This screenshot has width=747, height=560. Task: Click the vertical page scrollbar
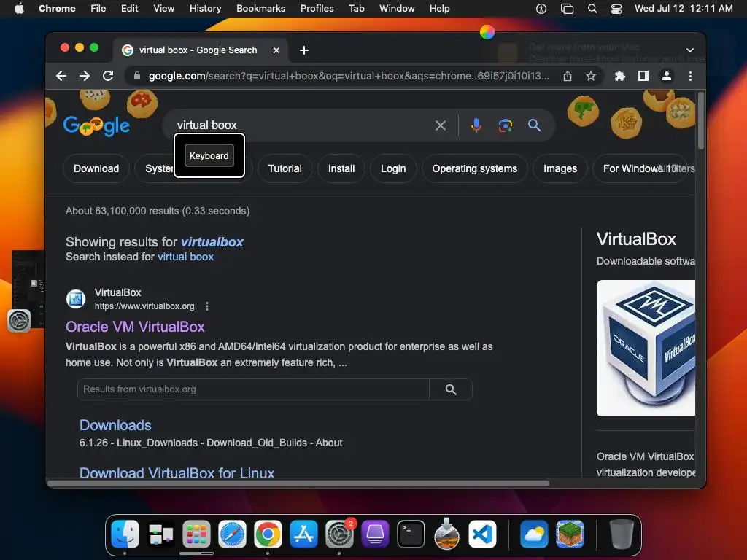[x=700, y=121]
